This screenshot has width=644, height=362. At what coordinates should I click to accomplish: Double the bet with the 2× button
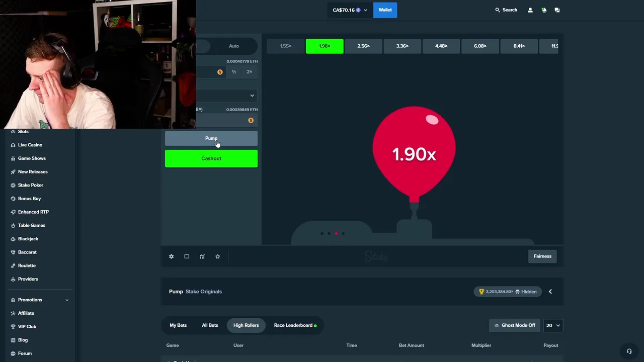(x=249, y=72)
